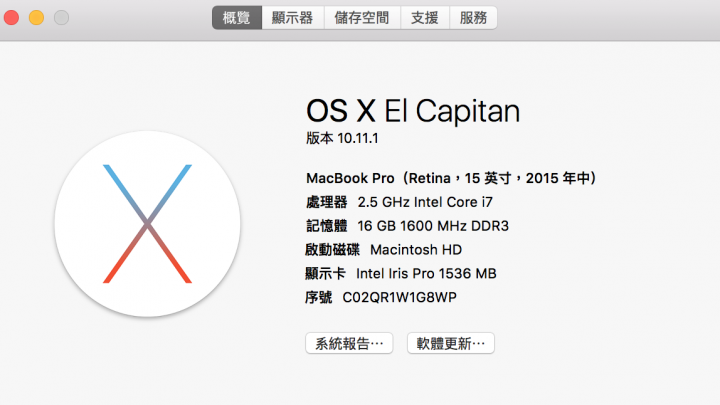Viewport: 720px width, 405px height.
Task: Open 系統報告 button
Action: click(x=349, y=343)
